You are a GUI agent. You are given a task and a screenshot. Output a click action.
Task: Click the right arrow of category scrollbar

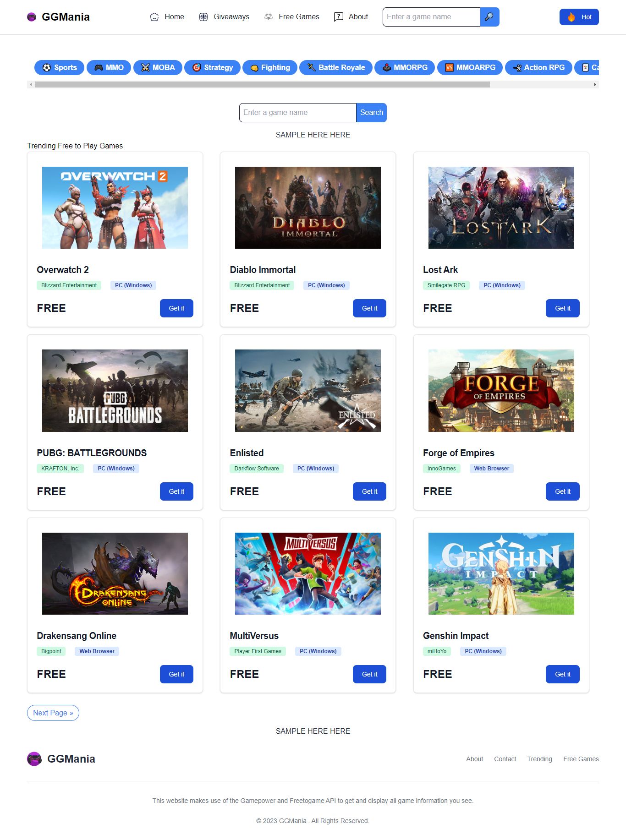[x=595, y=85]
